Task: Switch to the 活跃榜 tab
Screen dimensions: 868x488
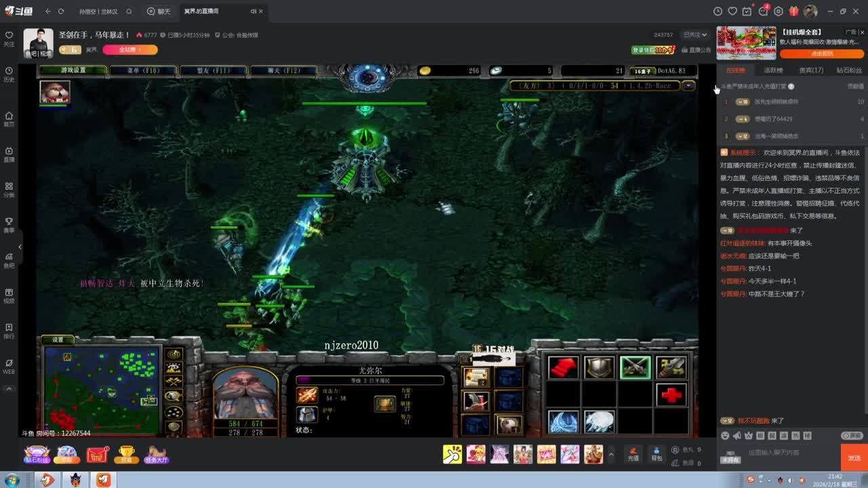Action: tap(773, 70)
